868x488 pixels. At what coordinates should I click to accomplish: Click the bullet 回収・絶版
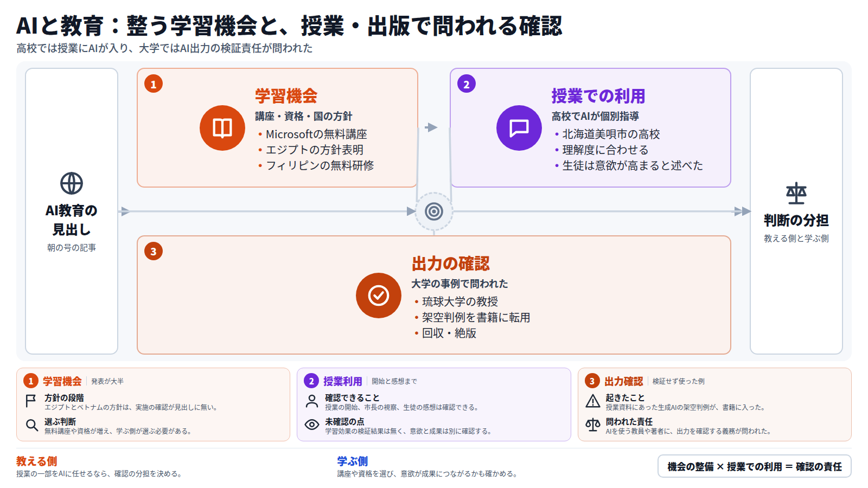(x=449, y=333)
